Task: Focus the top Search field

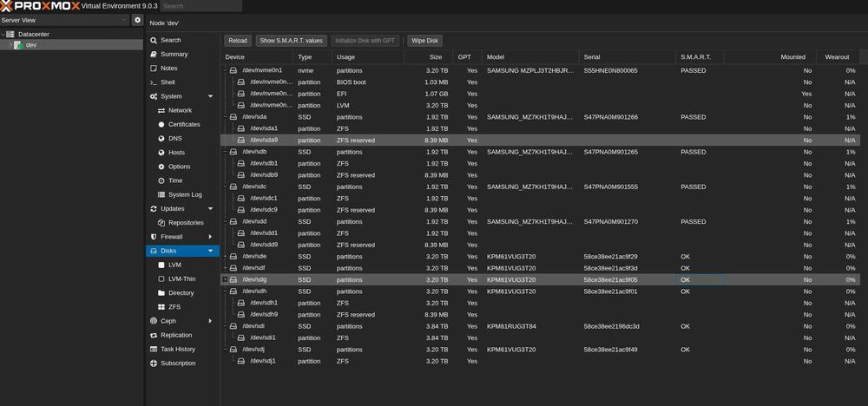Action: pos(201,6)
